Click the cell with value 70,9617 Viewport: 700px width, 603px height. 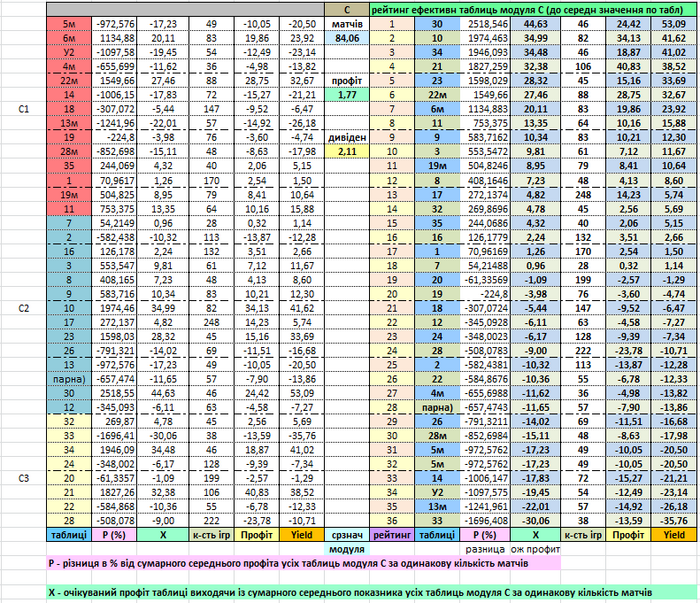pyautogui.click(x=114, y=181)
